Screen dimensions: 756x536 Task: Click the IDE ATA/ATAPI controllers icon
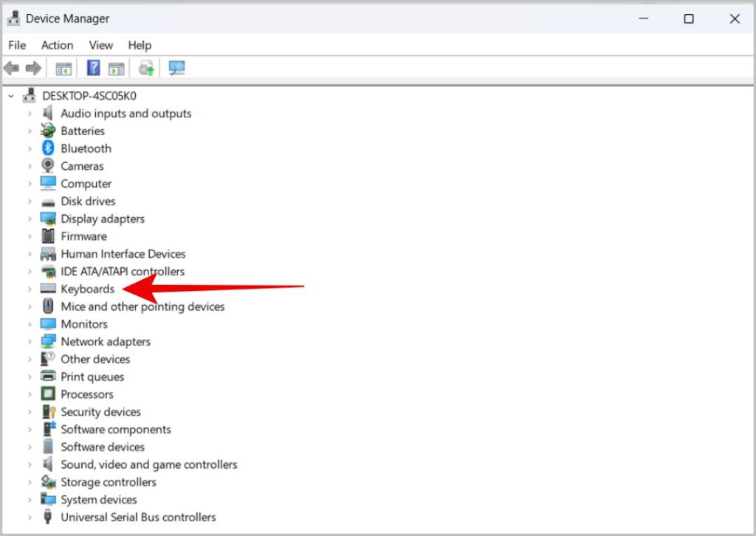pos(48,272)
